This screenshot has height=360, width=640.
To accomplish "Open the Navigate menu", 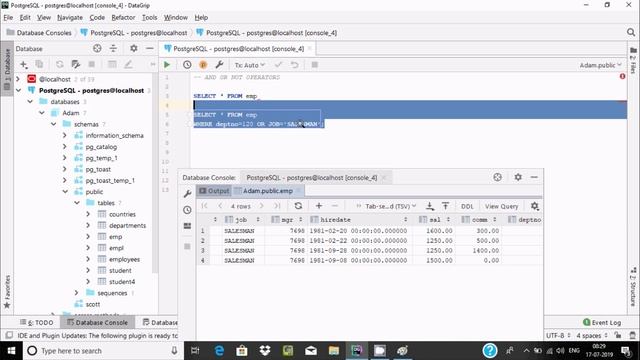I will pos(70,18).
